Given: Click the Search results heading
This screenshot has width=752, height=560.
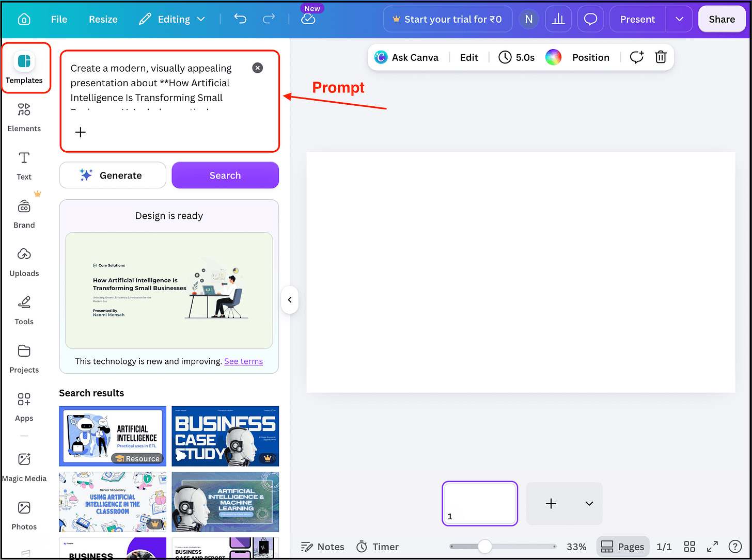Looking at the screenshot, I should (x=91, y=393).
